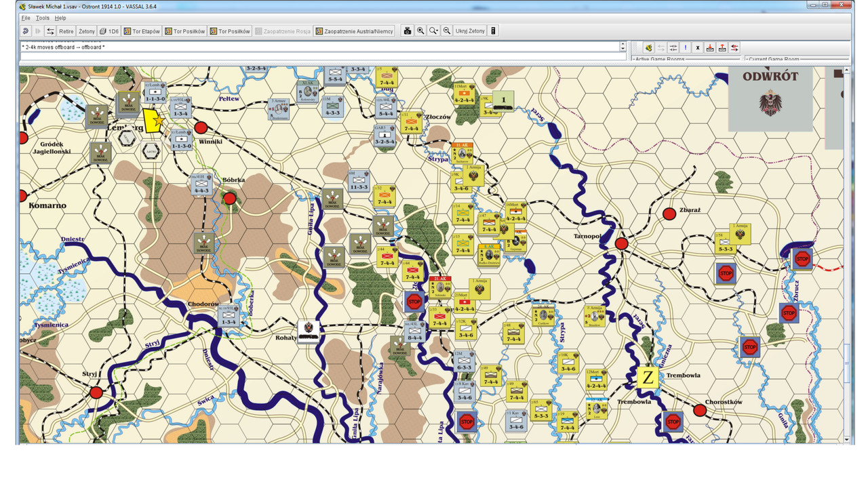
Task: Click the server connect arrows icon
Action: 50,31
